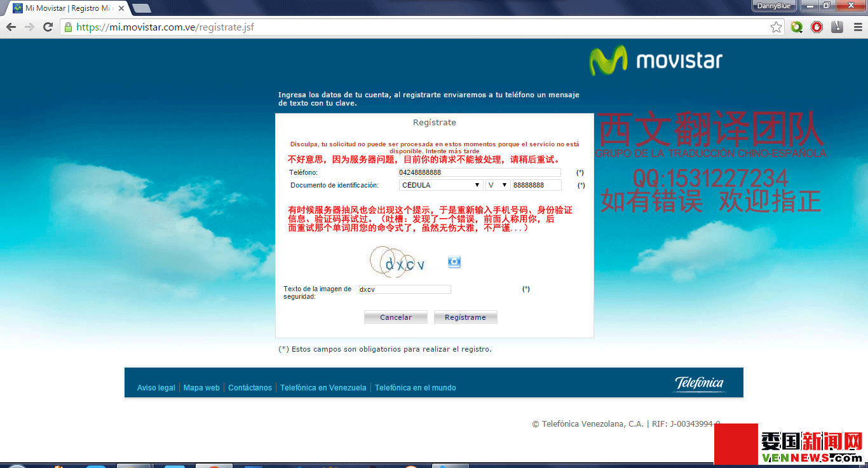Click the captcha image dxcv
The image size is (868, 468).
coord(398,261)
